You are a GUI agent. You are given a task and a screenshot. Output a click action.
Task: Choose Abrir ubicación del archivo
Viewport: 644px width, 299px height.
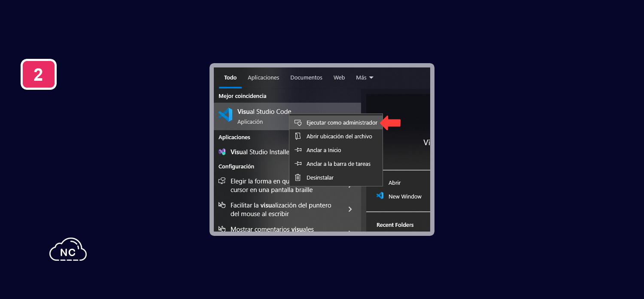pyautogui.click(x=336, y=137)
